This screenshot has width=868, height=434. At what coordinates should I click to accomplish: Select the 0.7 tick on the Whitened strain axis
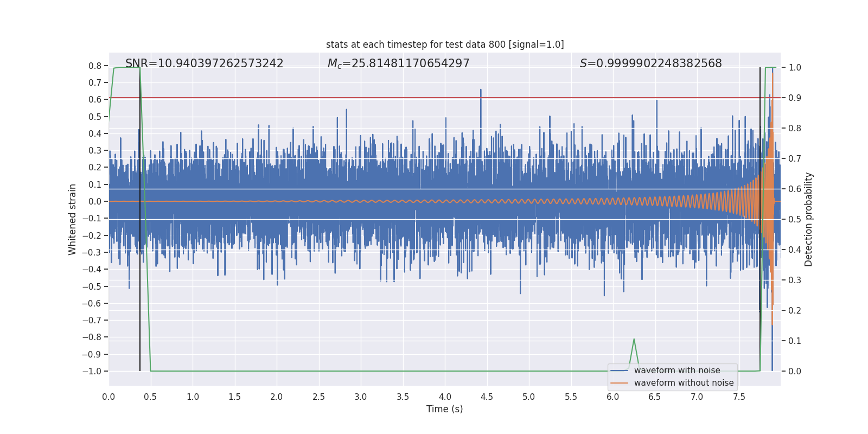tap(95, 82)
